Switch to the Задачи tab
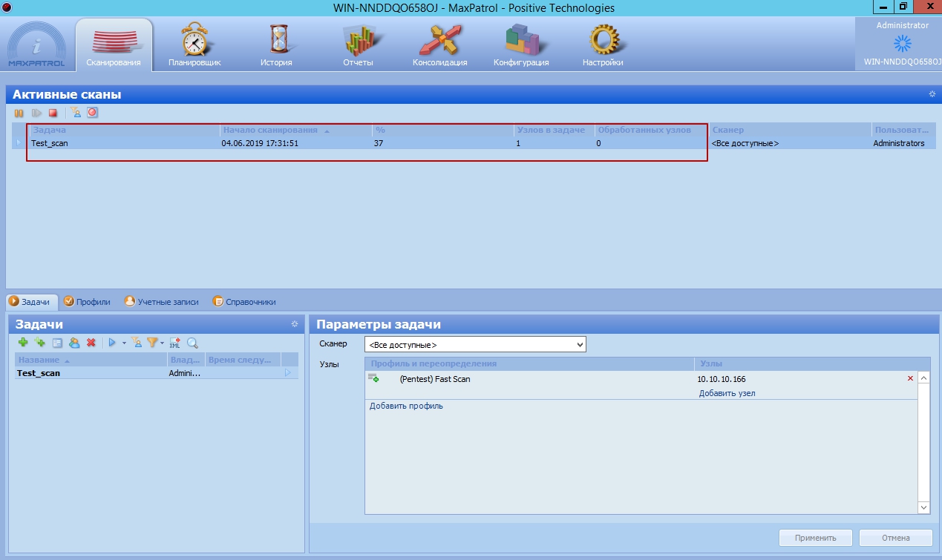This screenshot has height=560, width=942. [x=30, y=302]
